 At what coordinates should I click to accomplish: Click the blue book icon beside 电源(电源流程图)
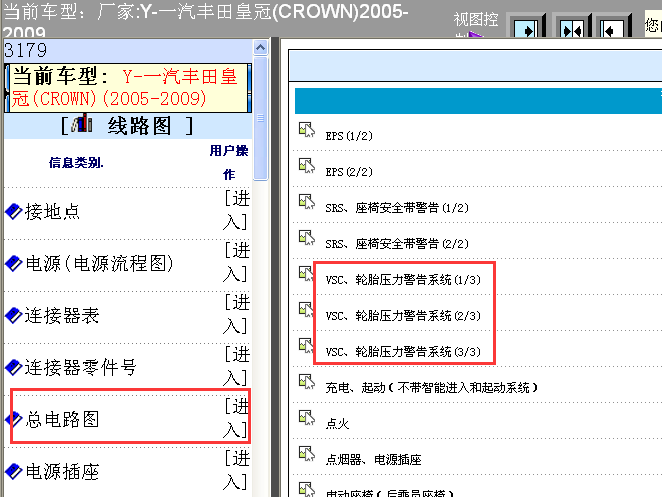[x=14, y=263]
